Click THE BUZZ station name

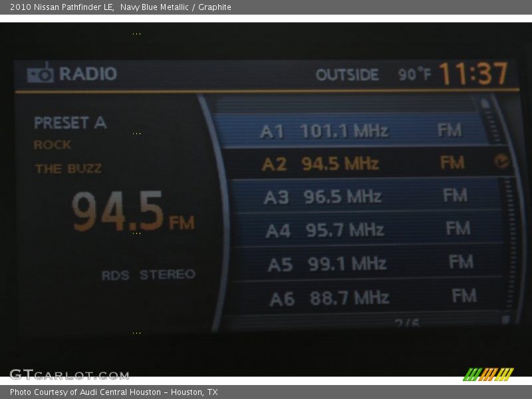coord(68,169)
